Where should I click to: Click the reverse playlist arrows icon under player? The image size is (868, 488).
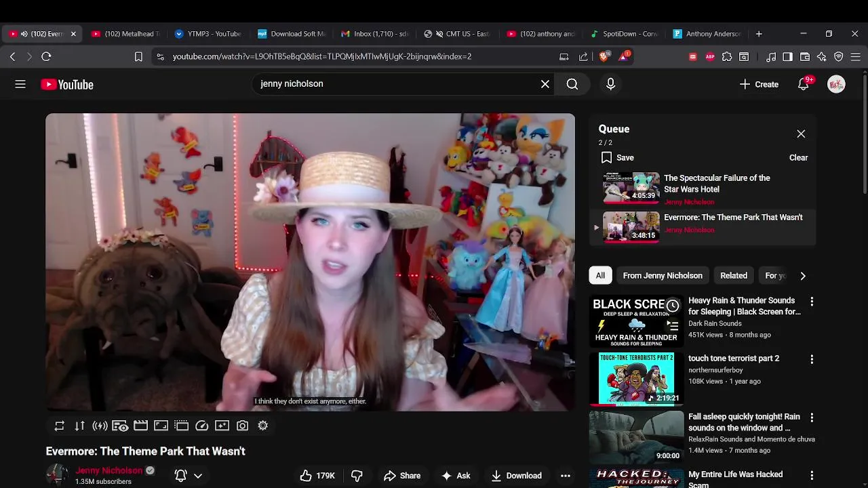pos(80,426)
